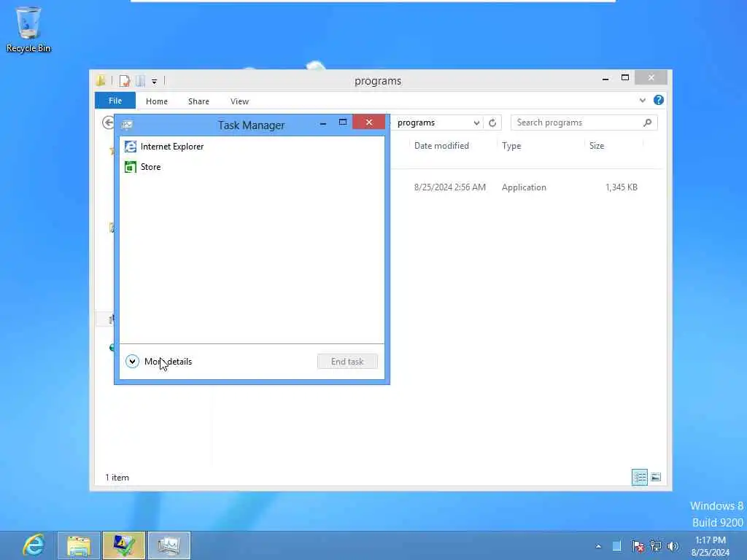Click the blue square tray icon
Viewport: 747px width, 560px height.
[x=616, y=546]
